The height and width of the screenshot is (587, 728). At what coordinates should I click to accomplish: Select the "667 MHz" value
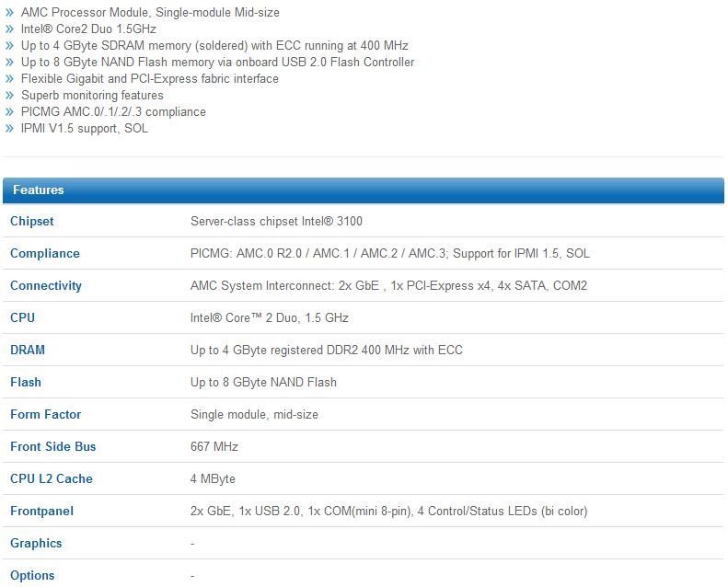pyautogui.click(x=214, y=446)
